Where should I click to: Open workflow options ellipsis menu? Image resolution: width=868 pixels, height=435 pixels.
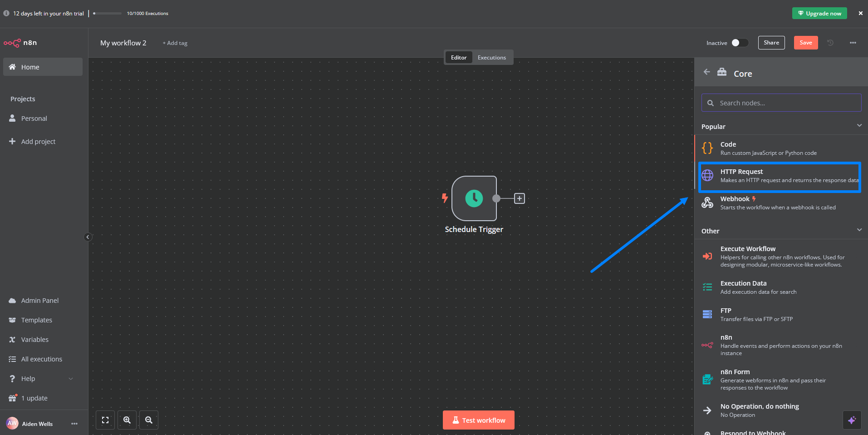(x=853, y=43)
